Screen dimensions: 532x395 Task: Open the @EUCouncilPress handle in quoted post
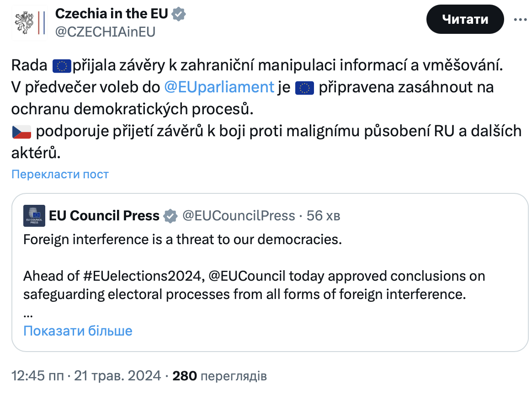point(239,216)
